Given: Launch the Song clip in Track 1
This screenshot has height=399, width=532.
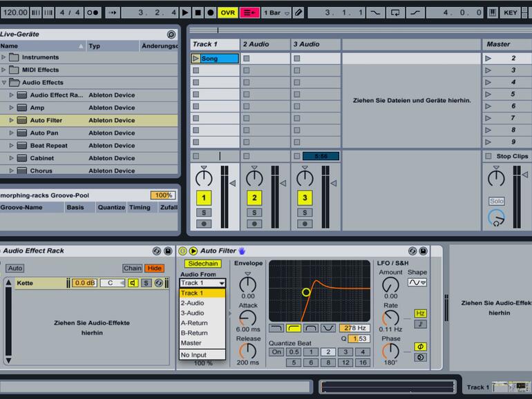Looking at the screenshot, I should (x=196, y=59).
